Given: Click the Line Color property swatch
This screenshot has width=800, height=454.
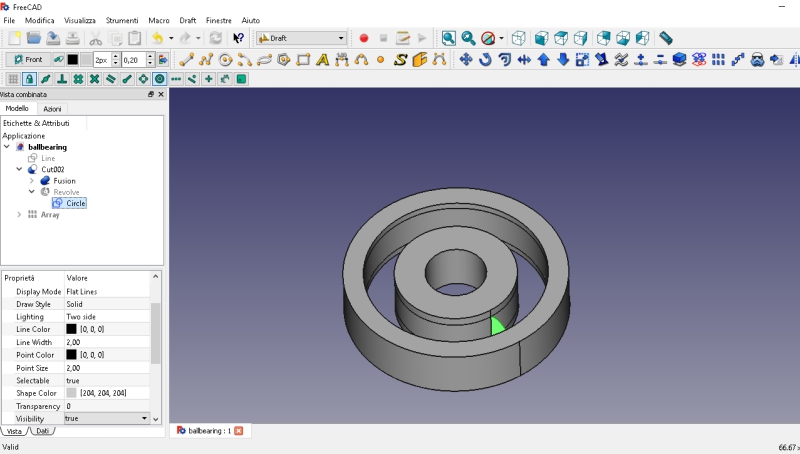Looking at the screenshot, I should (x=71, y=329).
